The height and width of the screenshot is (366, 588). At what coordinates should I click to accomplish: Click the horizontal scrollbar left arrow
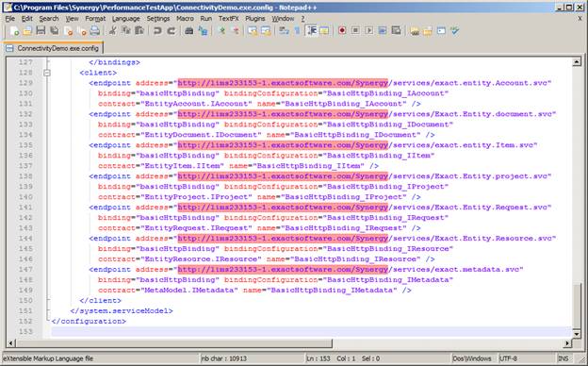(x=11, y=342)
